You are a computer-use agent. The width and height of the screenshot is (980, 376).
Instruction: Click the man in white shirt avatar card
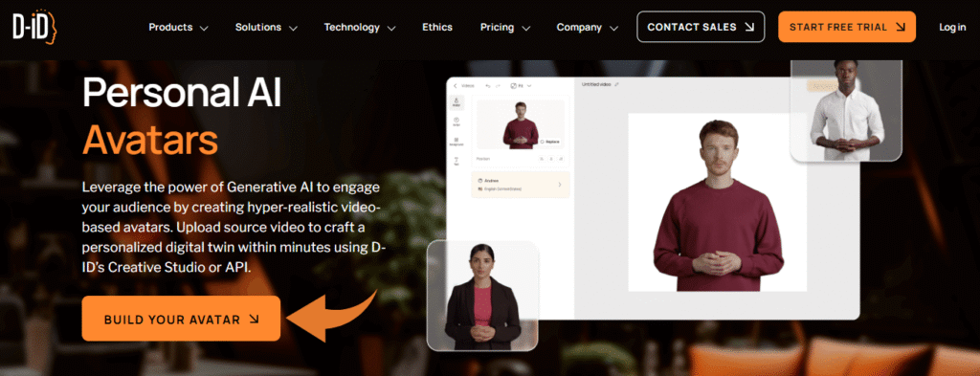click(846, 110)
